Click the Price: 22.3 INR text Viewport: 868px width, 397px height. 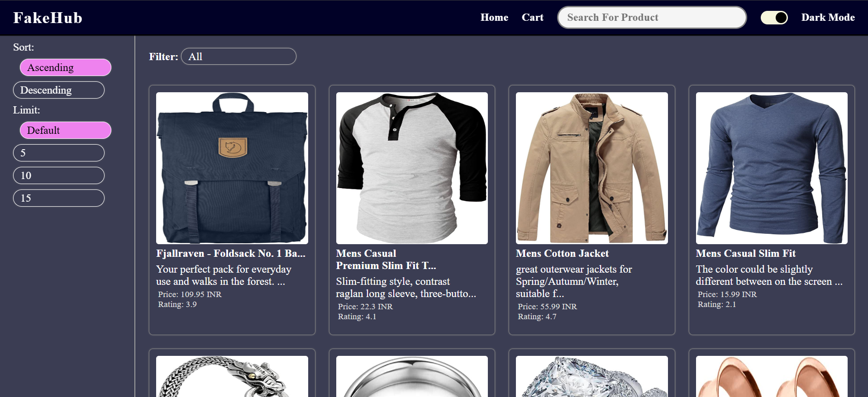click(x=365, y=307)
